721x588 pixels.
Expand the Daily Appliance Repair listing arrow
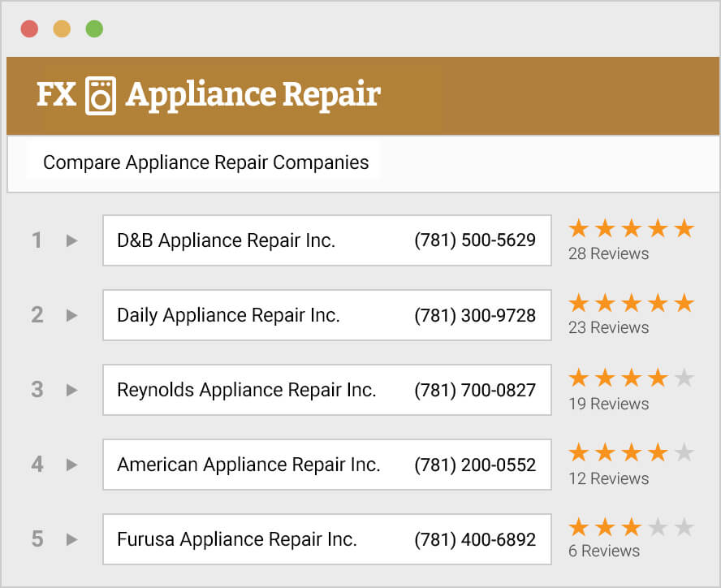[x=71, y=315]
